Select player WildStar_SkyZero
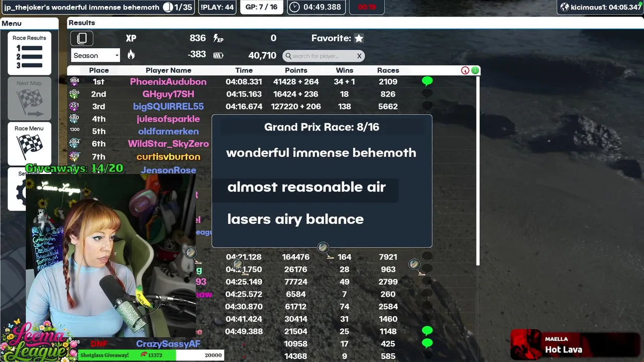 click(x=168, y=144)
